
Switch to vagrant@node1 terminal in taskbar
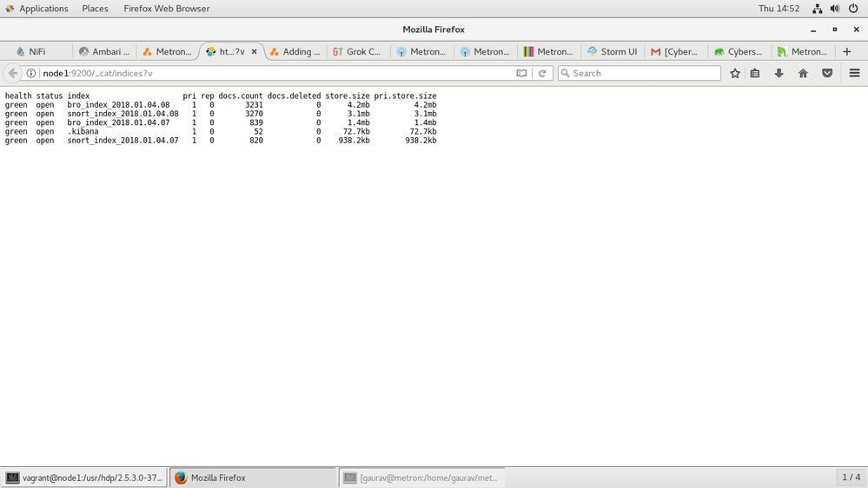point(84,478)
